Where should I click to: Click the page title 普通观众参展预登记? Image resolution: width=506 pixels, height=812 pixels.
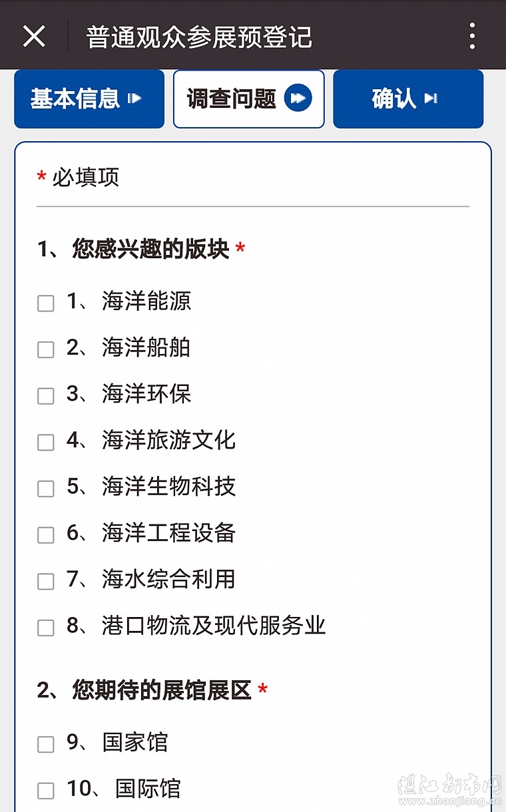pyautogui.click(x=199, y=37)
